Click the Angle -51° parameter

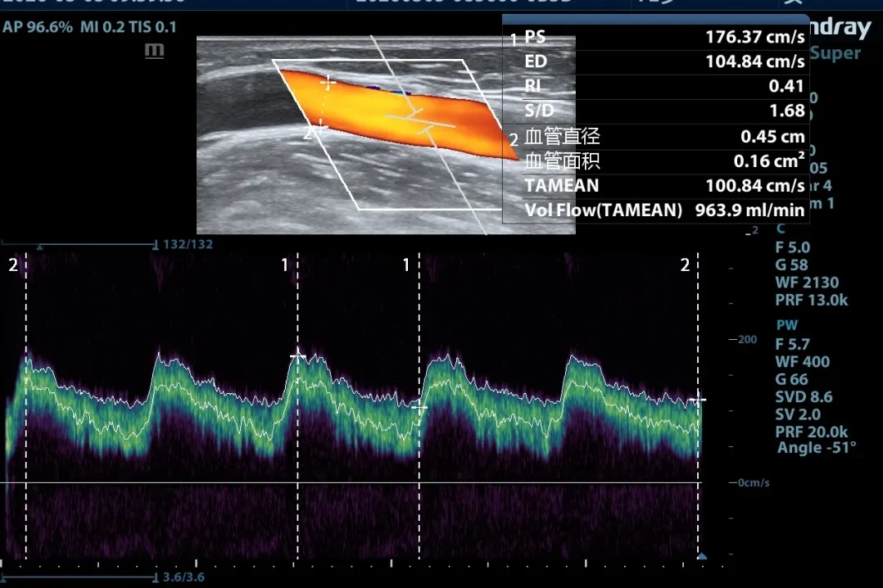817,448
